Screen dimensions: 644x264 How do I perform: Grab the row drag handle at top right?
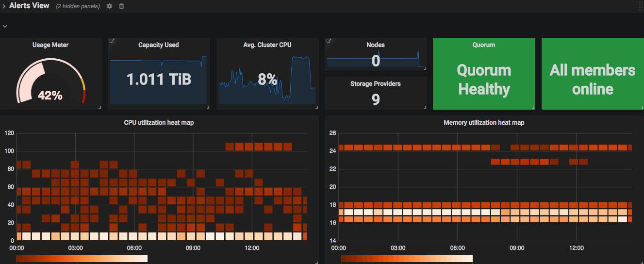tap(641, 7)
